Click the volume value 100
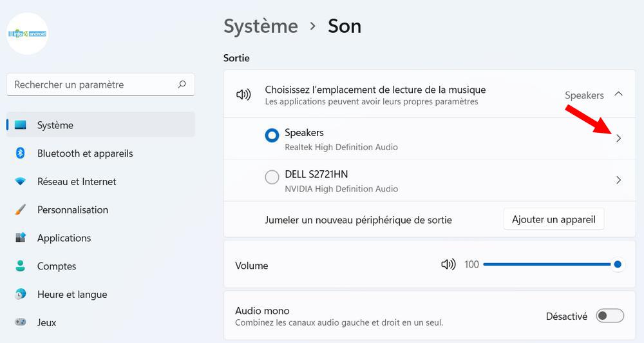The image size is (644, 343). (x=471, y=264)
